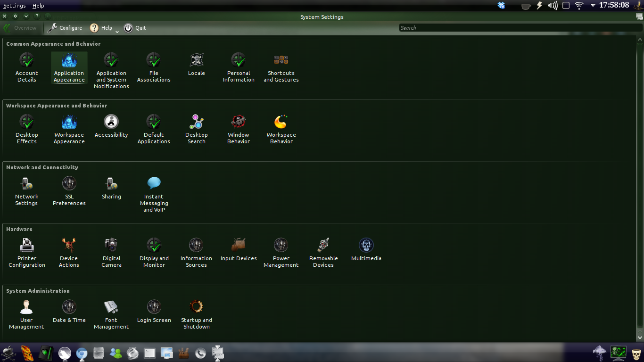
Task: Open Desktop Effects settings
Action: click(26, 130)
